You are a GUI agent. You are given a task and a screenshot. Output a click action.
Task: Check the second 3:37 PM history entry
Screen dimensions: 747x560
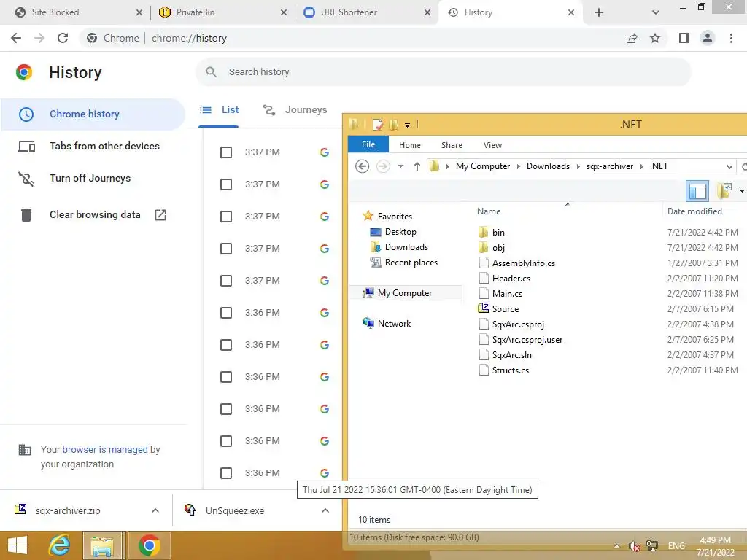[x=226, y=184]
